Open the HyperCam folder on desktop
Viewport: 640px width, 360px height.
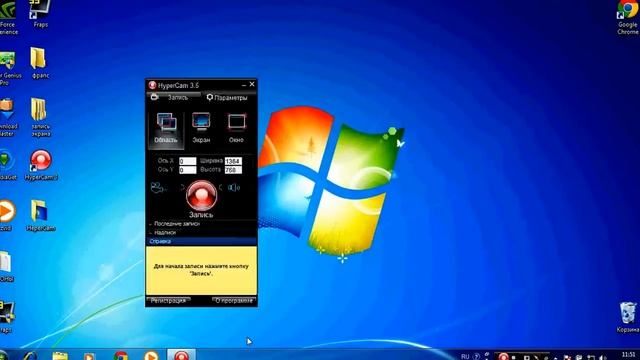click(x=40, y=216)
